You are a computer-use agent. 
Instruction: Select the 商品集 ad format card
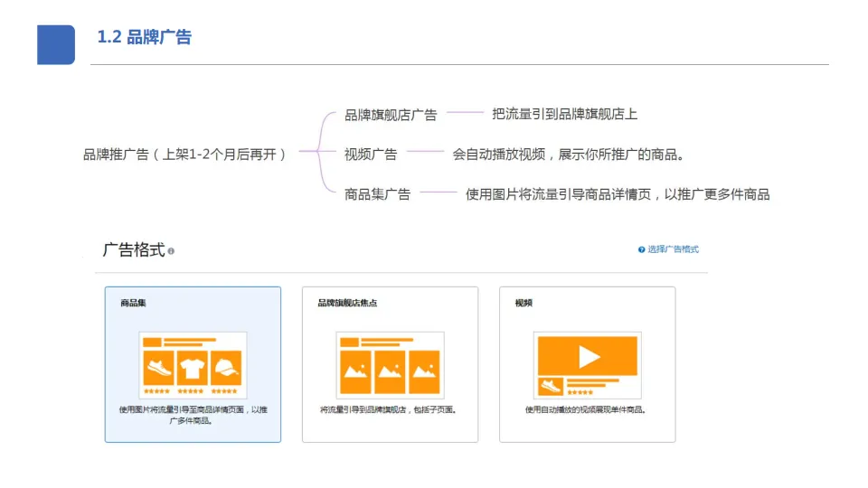point(193,364)
